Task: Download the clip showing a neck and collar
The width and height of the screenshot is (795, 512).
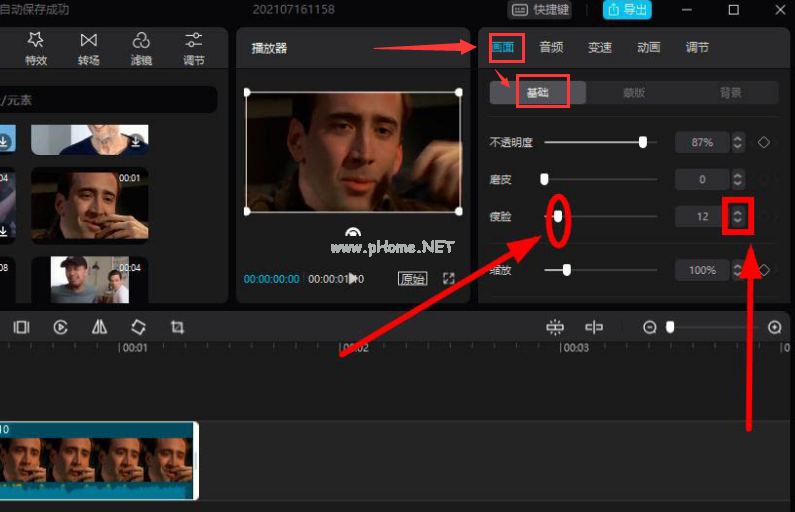Action: click(136, 140)
